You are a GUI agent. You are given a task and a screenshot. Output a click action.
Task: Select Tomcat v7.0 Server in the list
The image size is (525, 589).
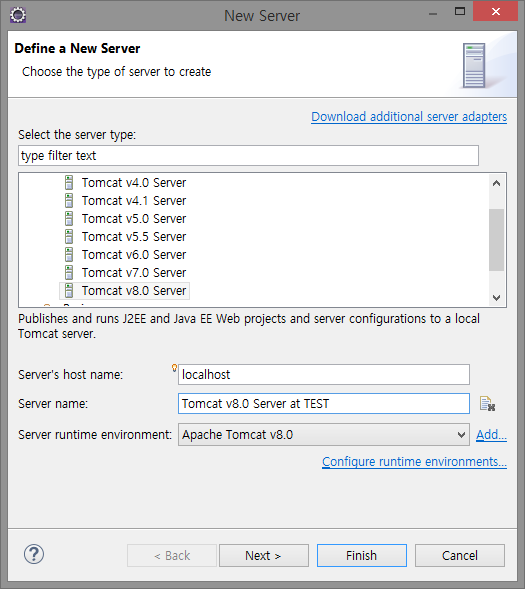pos(134,273)
